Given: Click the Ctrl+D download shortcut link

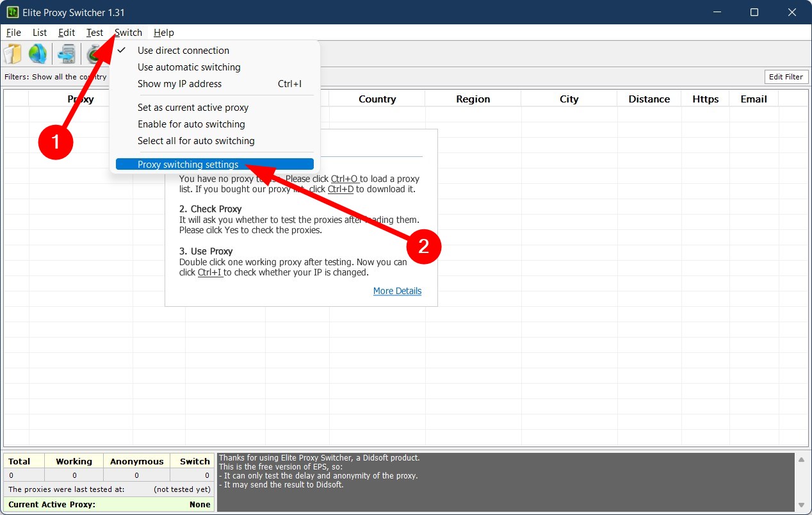Looking at the screenshot, I should coord(341,189).
